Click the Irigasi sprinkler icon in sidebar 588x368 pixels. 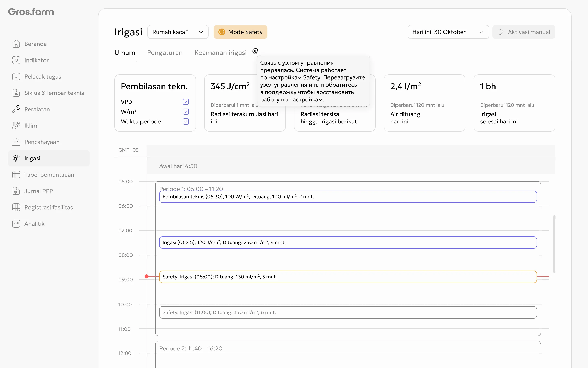[16, 158]
